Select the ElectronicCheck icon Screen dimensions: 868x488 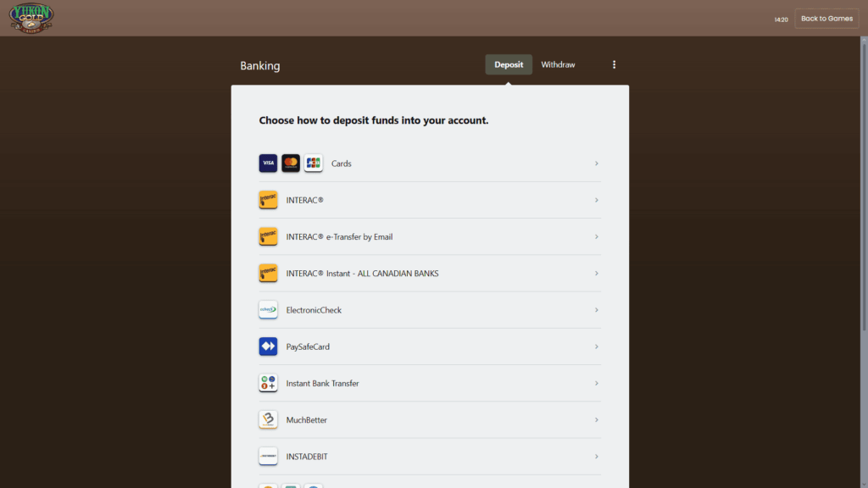click(x=268, y=309)
